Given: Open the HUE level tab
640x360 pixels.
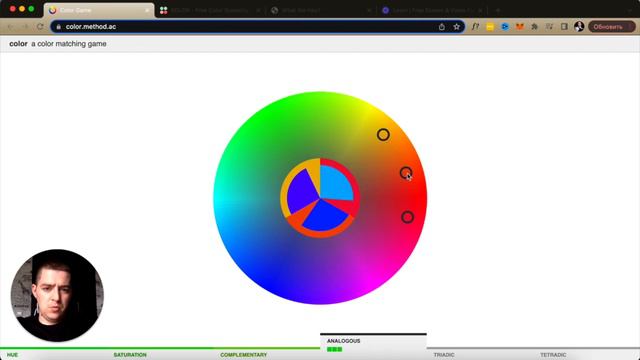Looking at the screenshot, I should [12, 355].
